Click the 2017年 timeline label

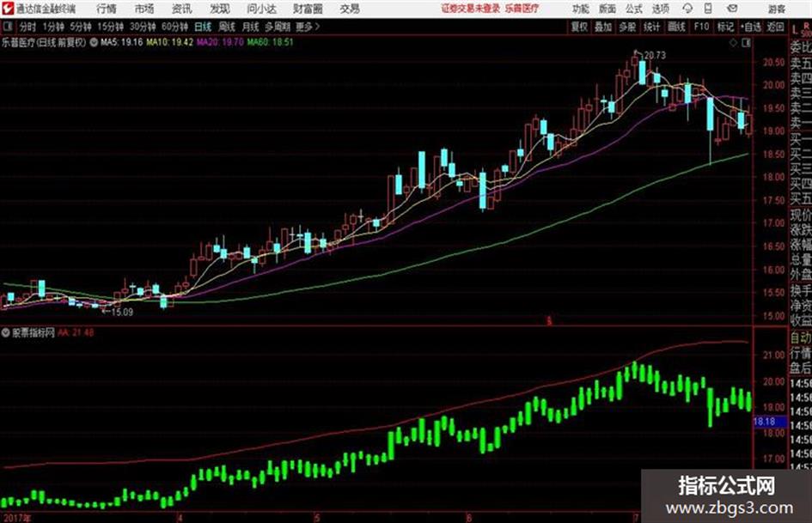(16, 517)
